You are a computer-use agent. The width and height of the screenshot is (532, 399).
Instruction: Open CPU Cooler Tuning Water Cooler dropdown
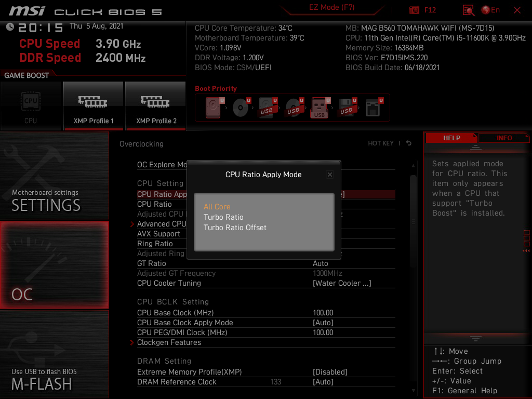tap(342, 283)
